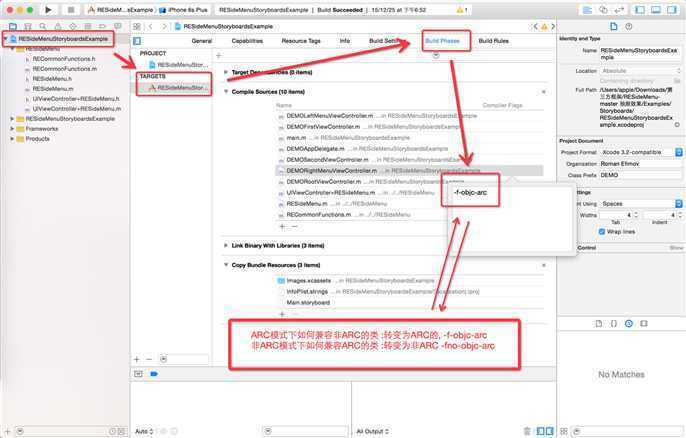The height and width of the screenshot is (438, 686).
Task: Jump to the next issue
Action: pos(553,27)
